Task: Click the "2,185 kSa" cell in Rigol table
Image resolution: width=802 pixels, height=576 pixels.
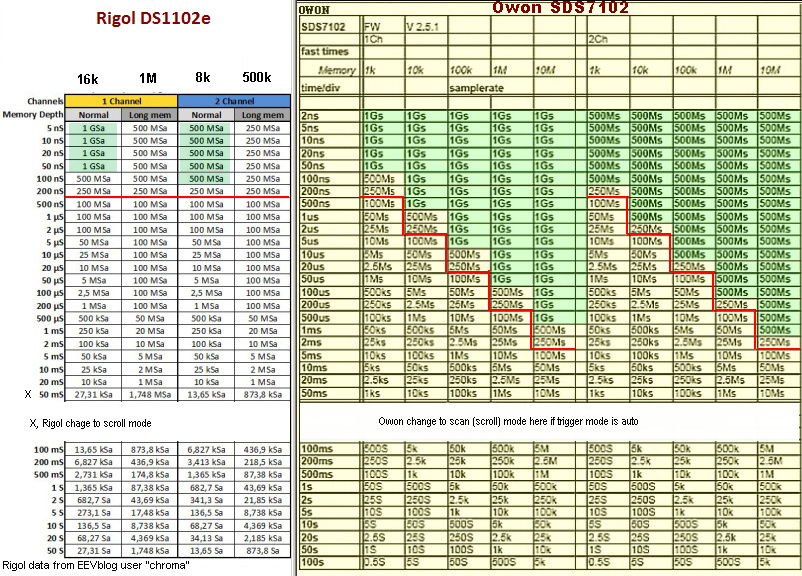Action: pyautogui.click(x=262, y=538)
